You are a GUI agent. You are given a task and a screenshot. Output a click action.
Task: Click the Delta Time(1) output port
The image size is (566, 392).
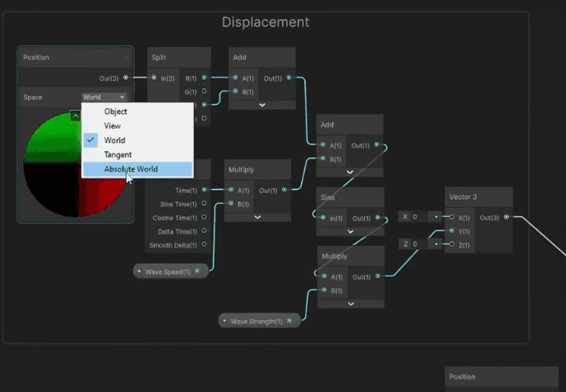point(205,230)
